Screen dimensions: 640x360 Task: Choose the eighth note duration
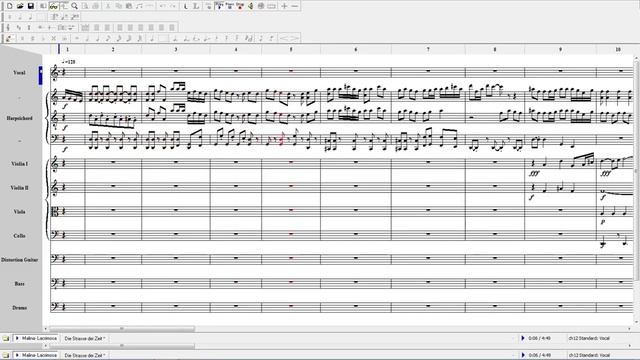[108, 38]
